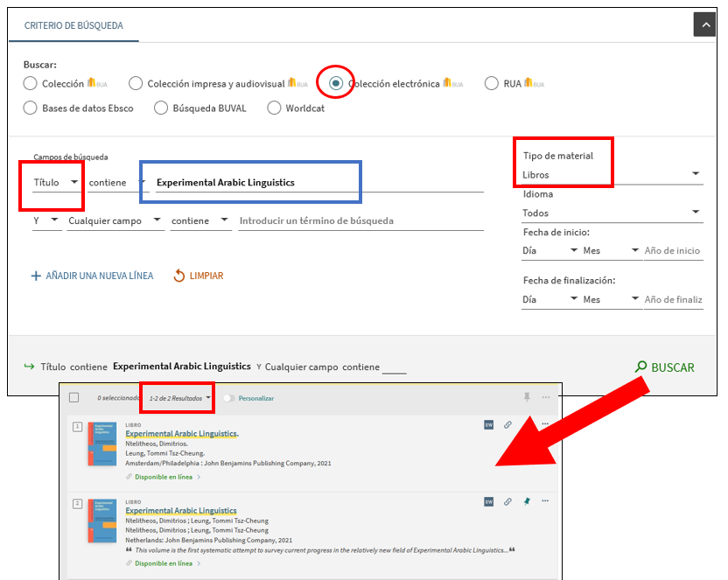Tick the select-all results checkbox
The width and height of the screenshot is (728, 580).
74,398
